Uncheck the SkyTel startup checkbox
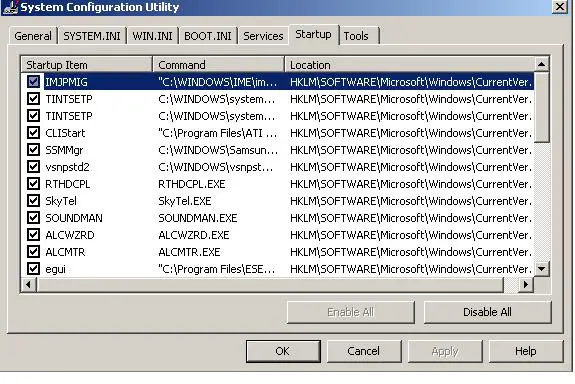This screenshot has height=384, width=575. coord(33,201)
